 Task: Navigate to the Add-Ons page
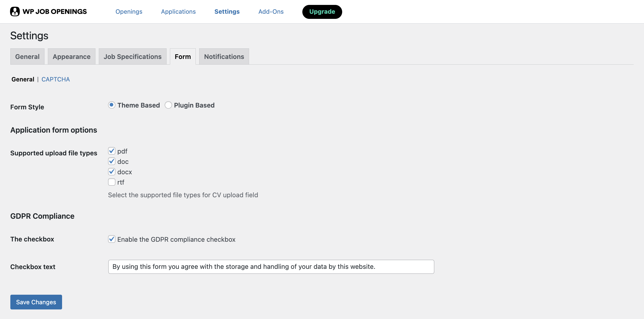tap(271, 12)
